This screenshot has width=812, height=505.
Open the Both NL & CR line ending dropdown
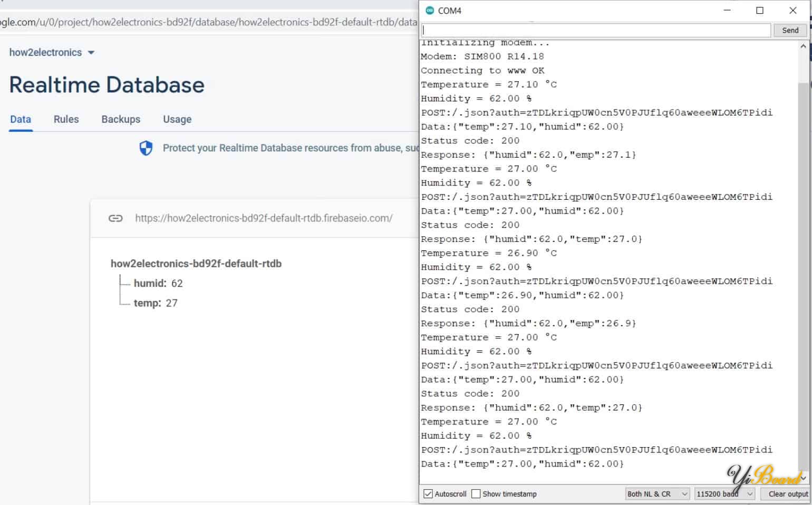coord(657,494)
